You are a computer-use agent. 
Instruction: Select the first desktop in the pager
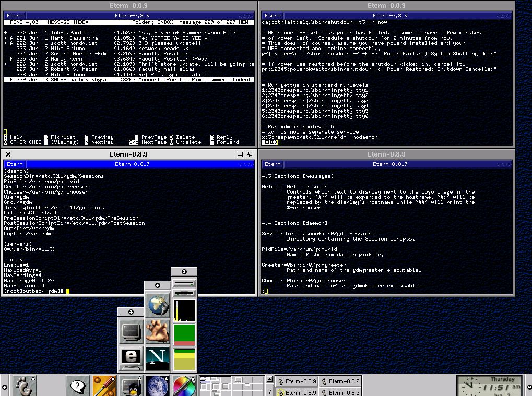coord(215,386)
